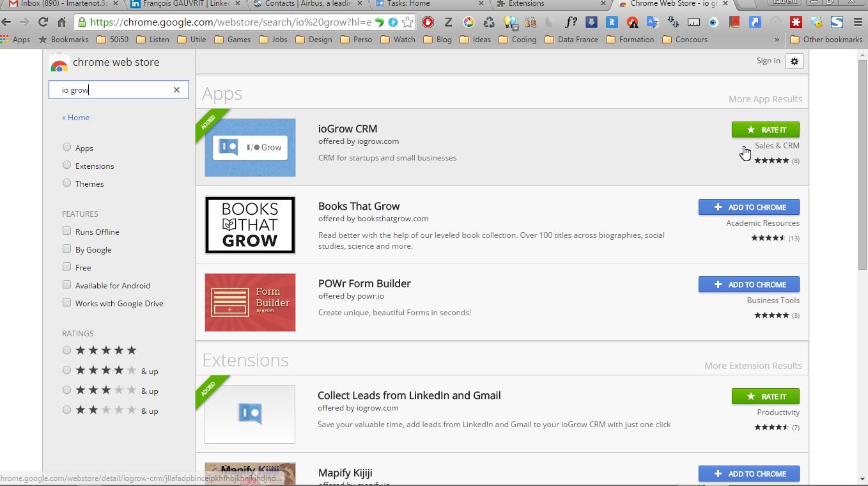Add POWr Form Builder to Chrome
868x486 pixels.
click(x=748, y=285)
